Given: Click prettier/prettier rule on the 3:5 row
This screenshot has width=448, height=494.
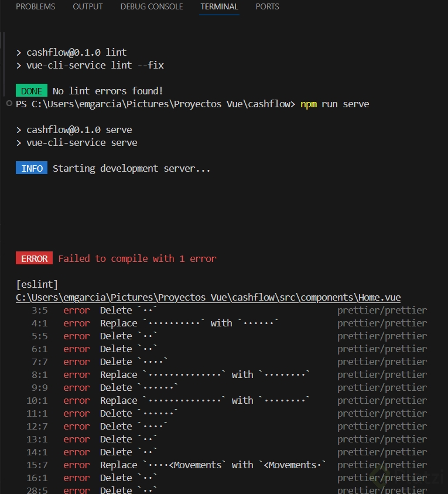Looking at the screenshot, I should tap(382, 311).
